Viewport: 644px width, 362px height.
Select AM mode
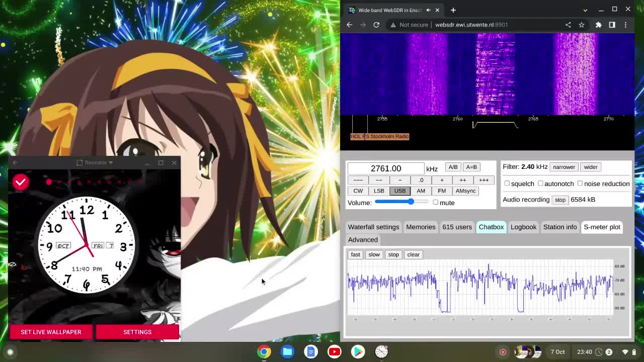(421, 191)
